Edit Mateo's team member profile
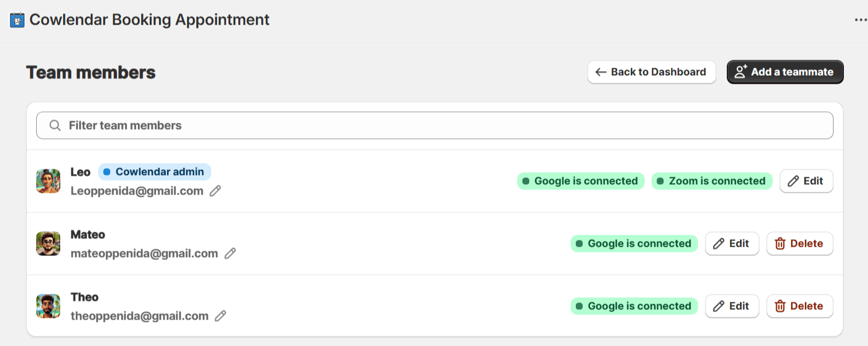This screenshot has width=868, height=346. click(732, 244)
